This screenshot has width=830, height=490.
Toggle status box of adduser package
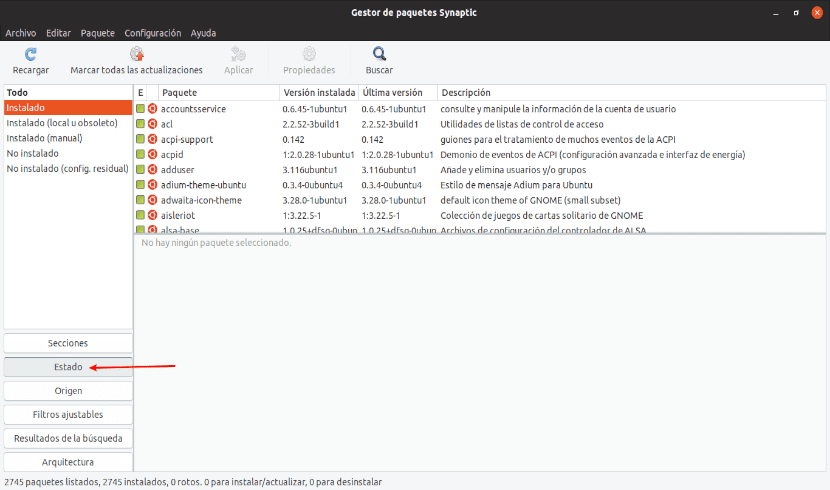pyautogui.click(x=140, y=169)
